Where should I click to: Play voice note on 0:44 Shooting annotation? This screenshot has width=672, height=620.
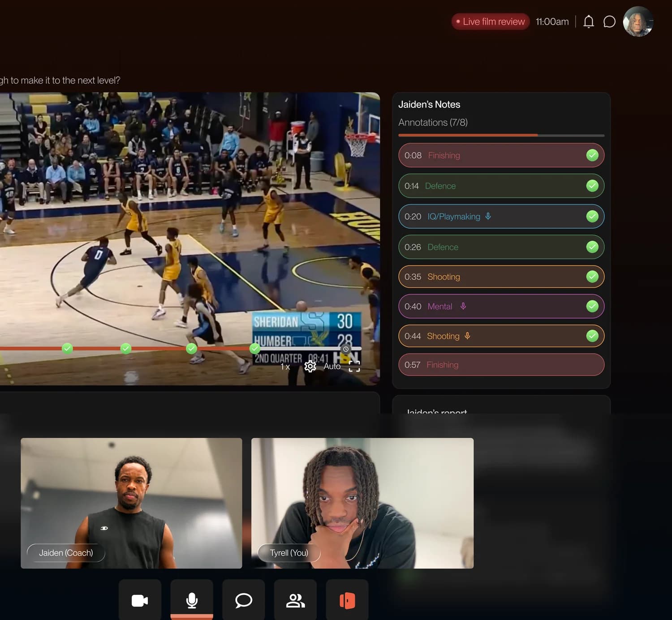467,336
